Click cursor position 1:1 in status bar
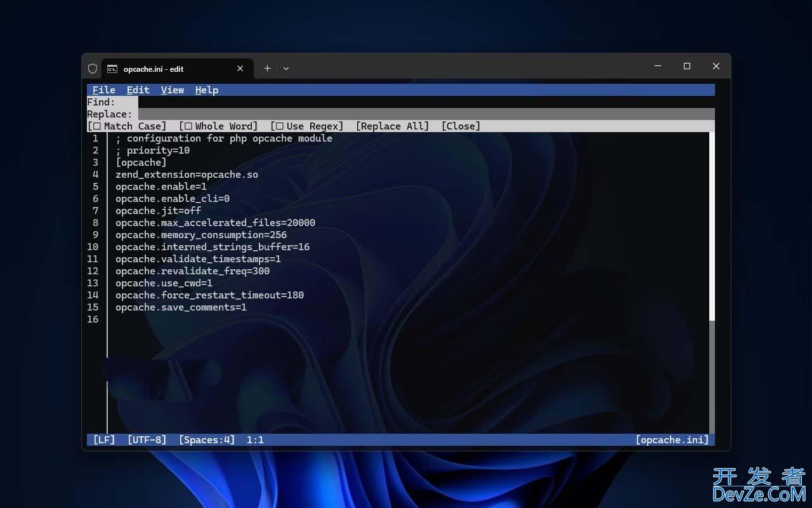Image resolution: width=812 pixels, height=508 pixels. pyautogui.click(x=255, y=440)
